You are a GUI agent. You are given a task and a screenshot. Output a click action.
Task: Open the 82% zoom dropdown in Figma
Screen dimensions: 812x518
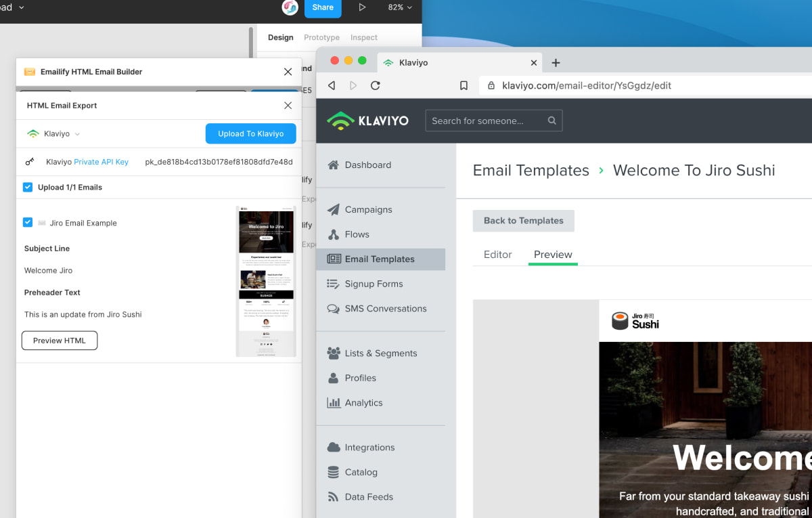400,7
